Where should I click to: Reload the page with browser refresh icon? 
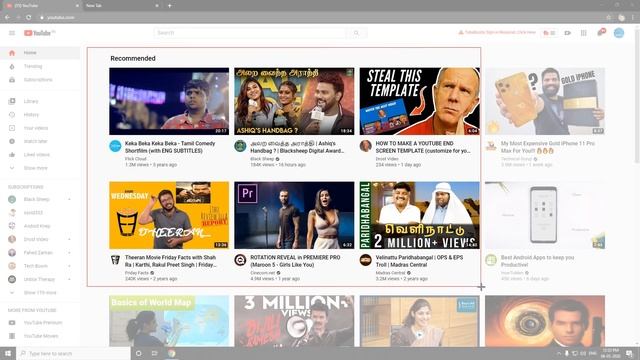29,17
